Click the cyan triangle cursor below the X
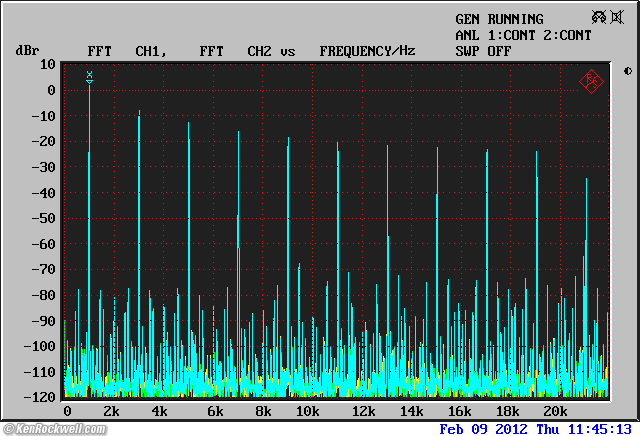The width and height of the screenshot is (640, 436). pyautogui.click(x=89, y=82)
